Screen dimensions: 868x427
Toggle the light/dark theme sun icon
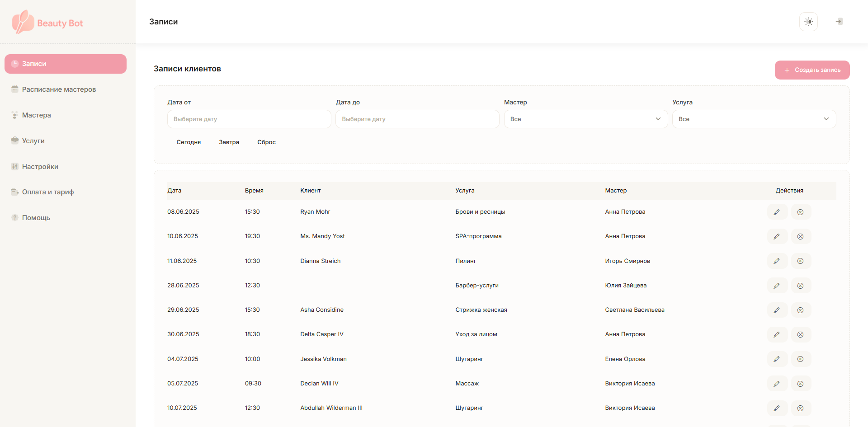click(x=808, y=22)
